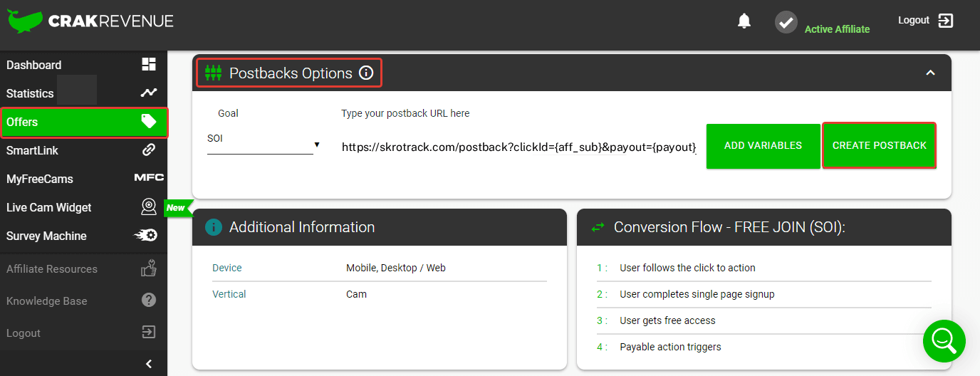The image size is (980, 376).
Task: Click the Postbacks Options sliders icon
Action: 213,73
